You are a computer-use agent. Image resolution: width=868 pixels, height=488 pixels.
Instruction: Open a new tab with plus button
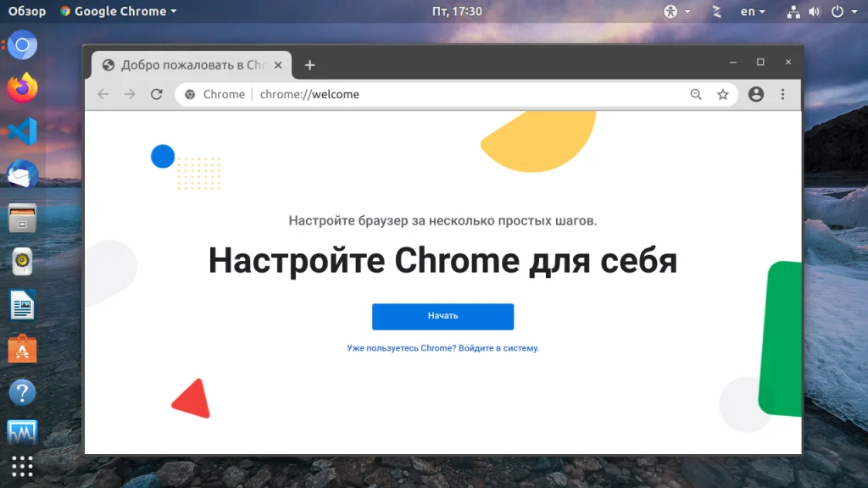click(310, 65)
